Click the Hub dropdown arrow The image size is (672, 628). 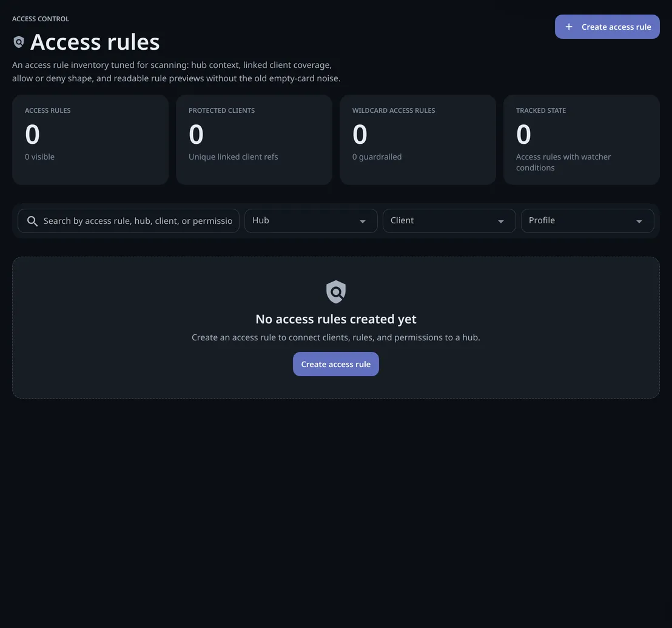coord(363,221)
